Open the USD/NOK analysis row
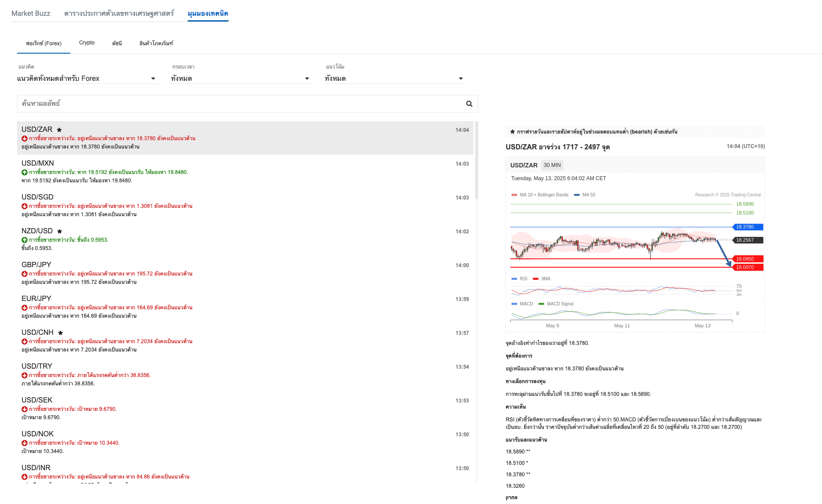Image resolution: width=822 pixels, height=504 pixels. tap(245, 442)
